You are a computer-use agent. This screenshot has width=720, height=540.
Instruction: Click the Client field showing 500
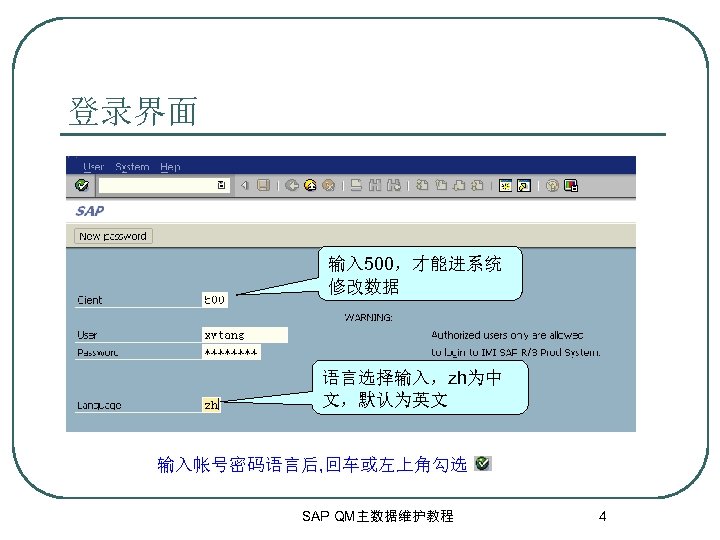(x=214, y=300)
